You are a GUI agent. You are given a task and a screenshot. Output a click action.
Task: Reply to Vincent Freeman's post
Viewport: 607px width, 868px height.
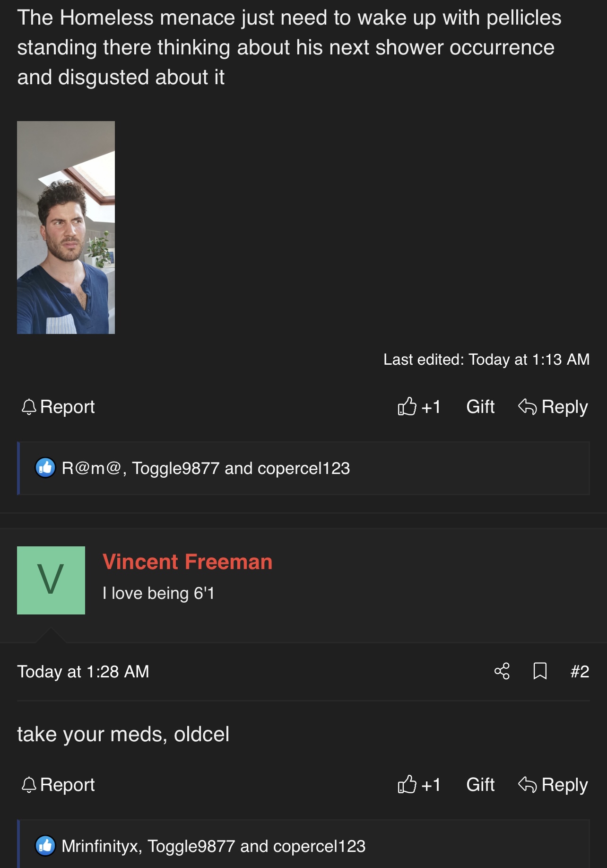[553, 785]
